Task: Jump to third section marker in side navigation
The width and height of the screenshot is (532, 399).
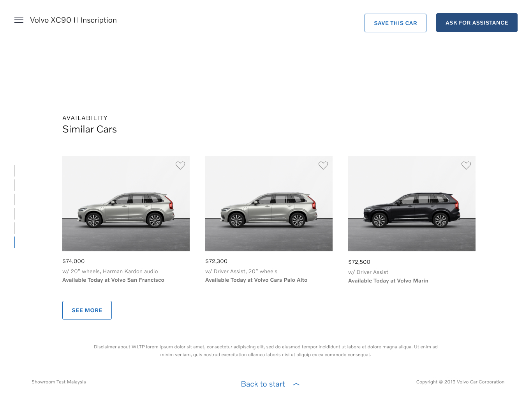Action: click(15, 199)
